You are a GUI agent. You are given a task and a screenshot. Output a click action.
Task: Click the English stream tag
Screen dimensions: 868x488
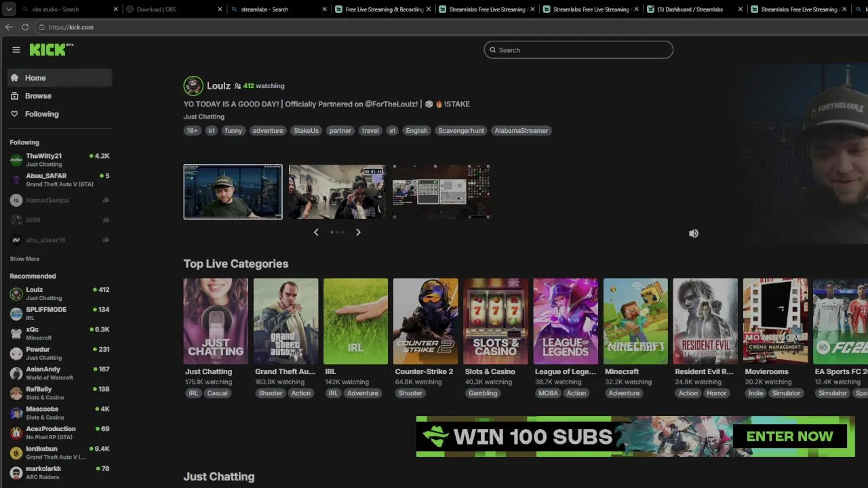point(416,131)
